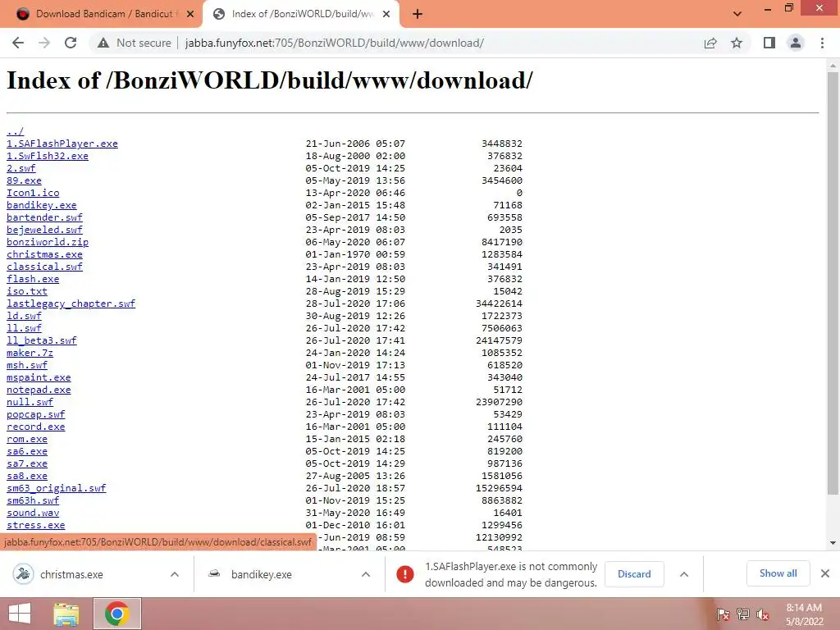Open ld.swf
Screen dimensions: 840x630
point(24,316)
